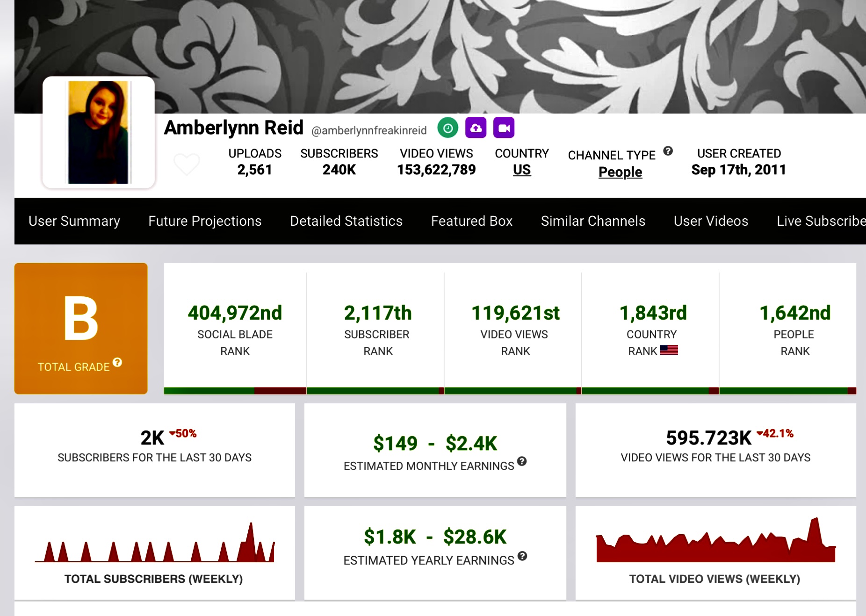Viewport: 866px width, 616px height.
Task: Click the 1,843rd country rank value
Action: pyautogui.click(x=653, y=313)
